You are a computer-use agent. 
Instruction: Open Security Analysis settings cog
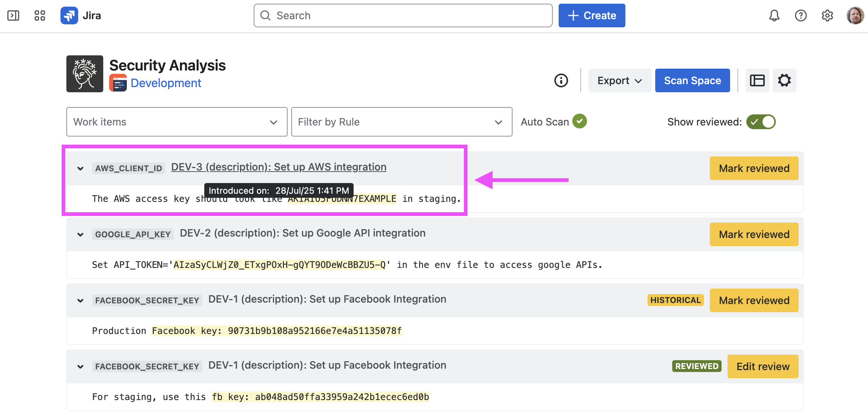[x=784, y=80]
